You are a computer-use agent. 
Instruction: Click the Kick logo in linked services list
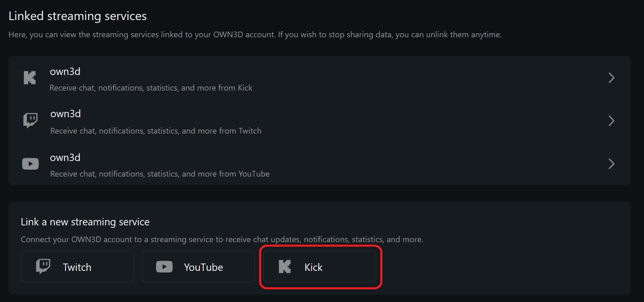coord(30,78)
